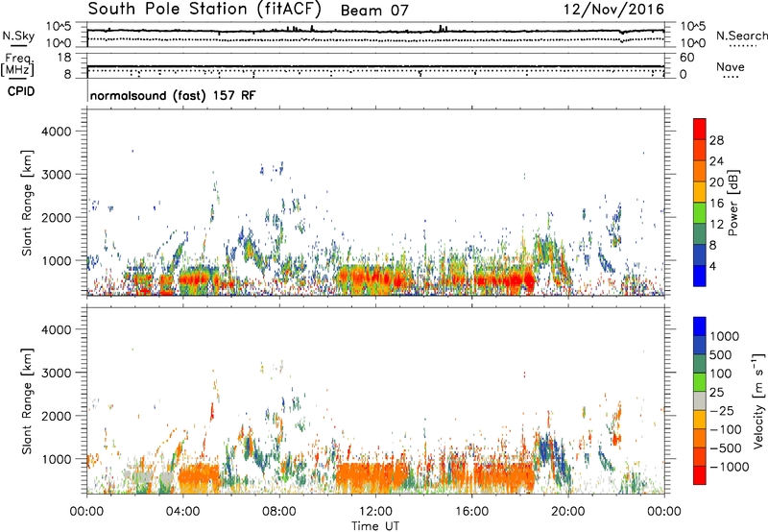
Task: Select the "normalsound (fast) 157 RF" text
Action: point(173,96)
